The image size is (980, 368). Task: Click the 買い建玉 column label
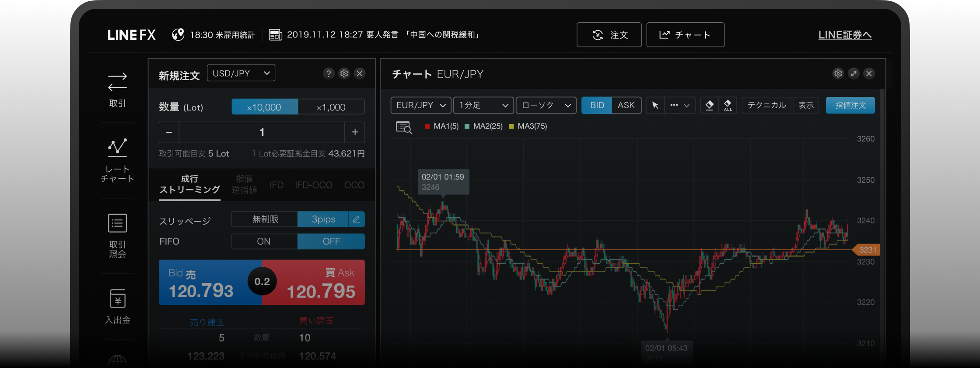[316, 321]
